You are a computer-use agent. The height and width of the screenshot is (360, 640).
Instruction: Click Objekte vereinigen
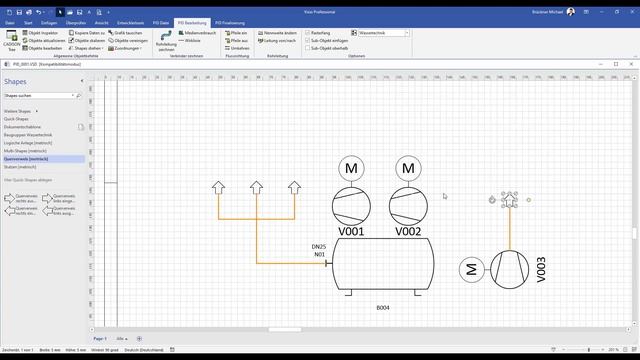(128, 40)
